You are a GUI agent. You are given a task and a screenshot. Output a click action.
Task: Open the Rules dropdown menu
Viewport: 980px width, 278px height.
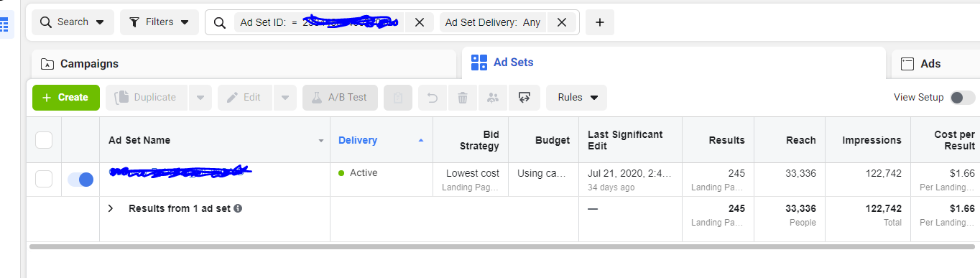[x=576, y=98]
